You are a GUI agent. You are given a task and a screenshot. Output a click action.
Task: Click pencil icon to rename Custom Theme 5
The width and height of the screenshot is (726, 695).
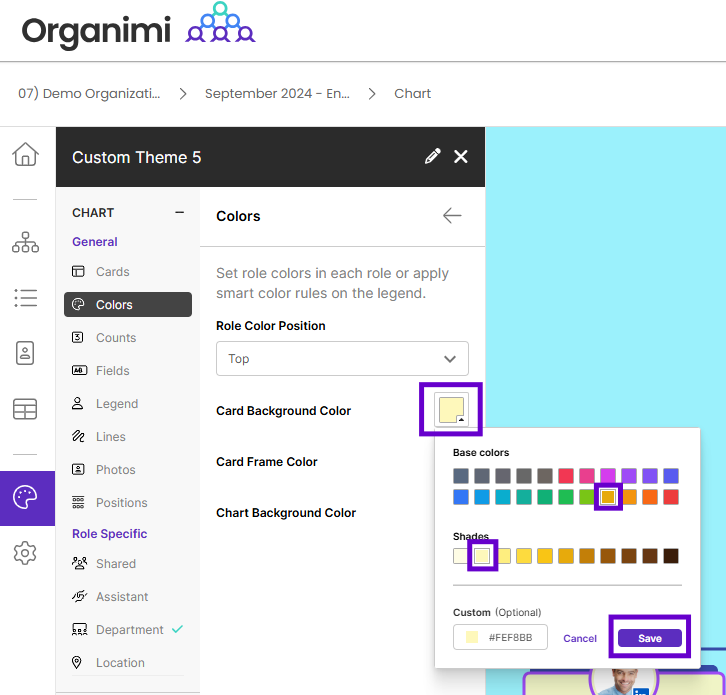pyautogui.click(x=432, y=157)
